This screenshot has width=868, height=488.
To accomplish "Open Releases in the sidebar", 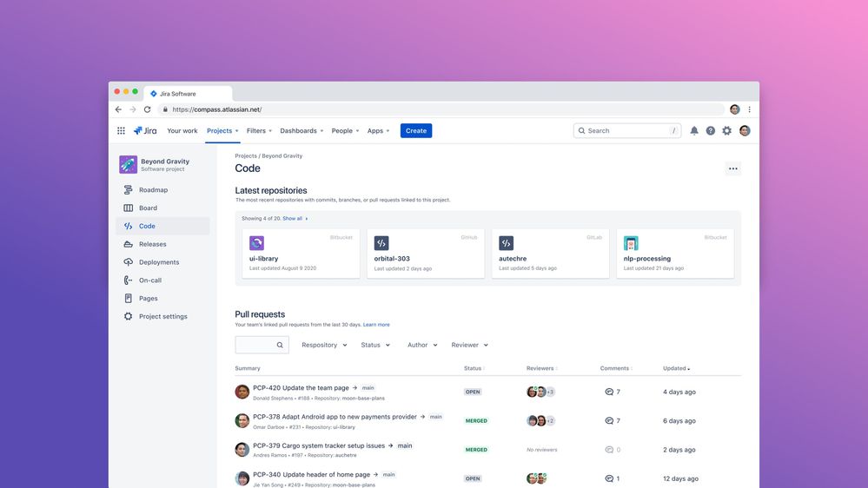I will click(162, 244).
